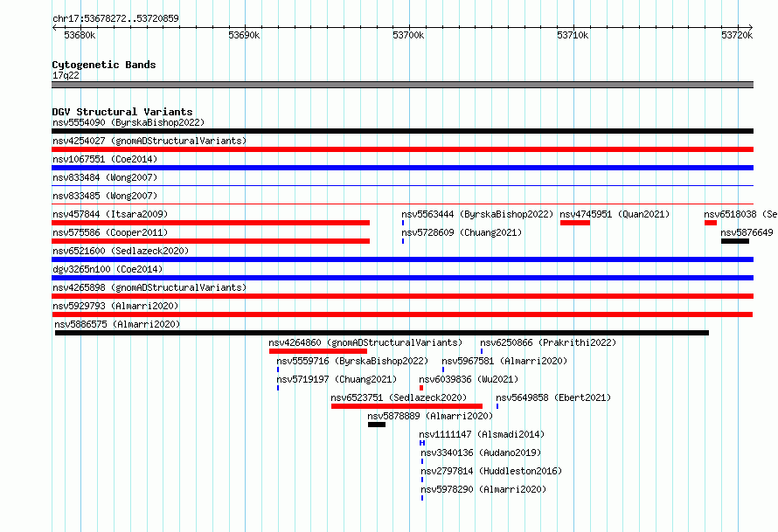Open dgv3265n100 (Coe2014) label
This screenshot has width=778, height=532.
(108, 269)
